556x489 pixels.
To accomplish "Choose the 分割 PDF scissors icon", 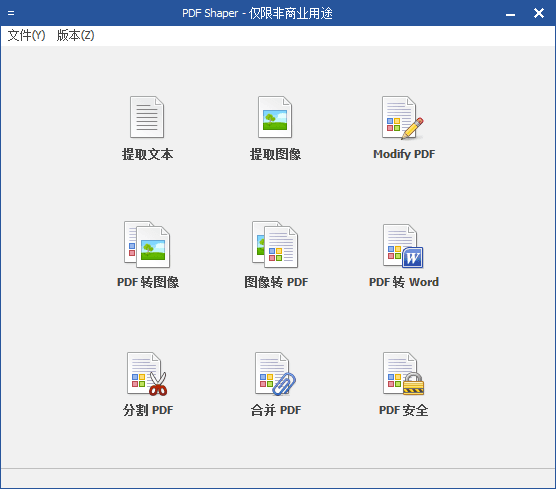I will pyautogui.click(x=147, y=374).
